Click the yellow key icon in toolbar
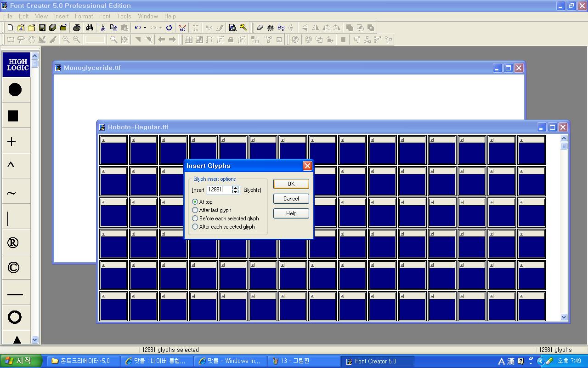This screenshot has width=588, height=368. (243, 28)
